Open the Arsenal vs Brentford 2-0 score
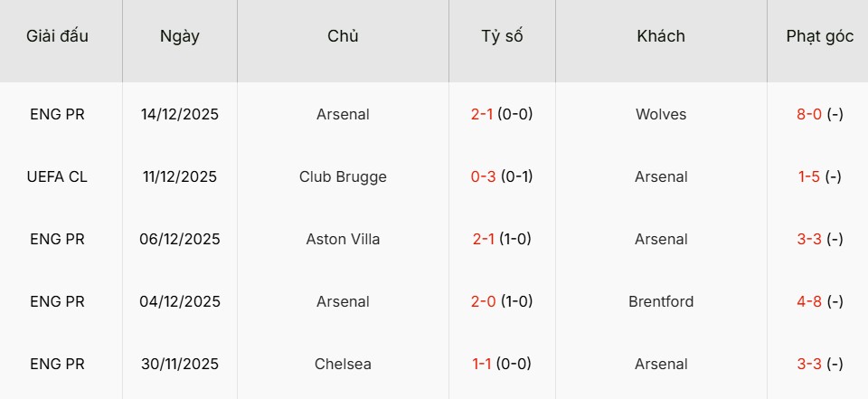The image size is (868, 399). [x=484, y=301]
